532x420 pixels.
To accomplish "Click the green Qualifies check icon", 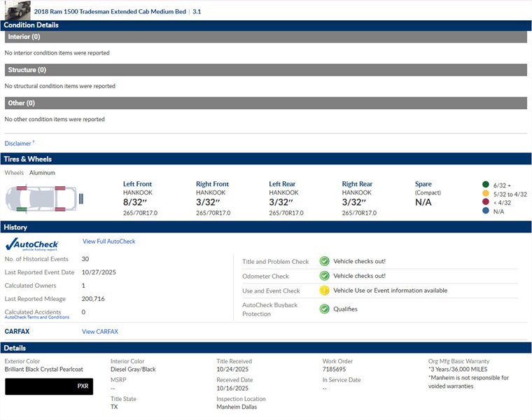I will (x=324, y=309).
